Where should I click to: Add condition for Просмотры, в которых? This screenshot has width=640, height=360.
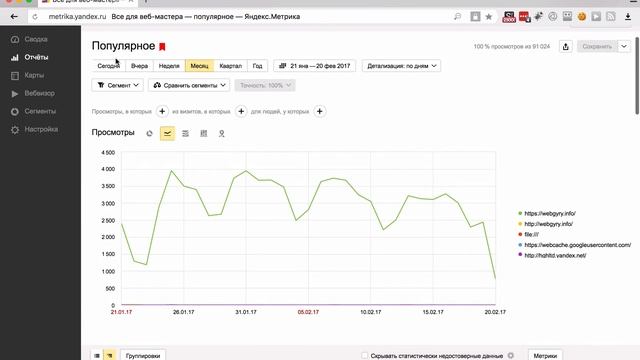pyautogui.click(x=162, y=111)
